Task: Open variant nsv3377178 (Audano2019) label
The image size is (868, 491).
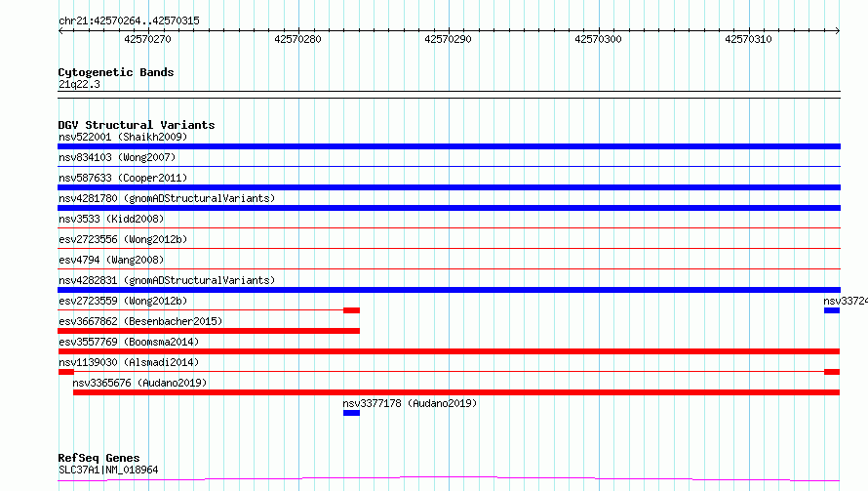Action: pyautogui.click(x=410, y=403)
